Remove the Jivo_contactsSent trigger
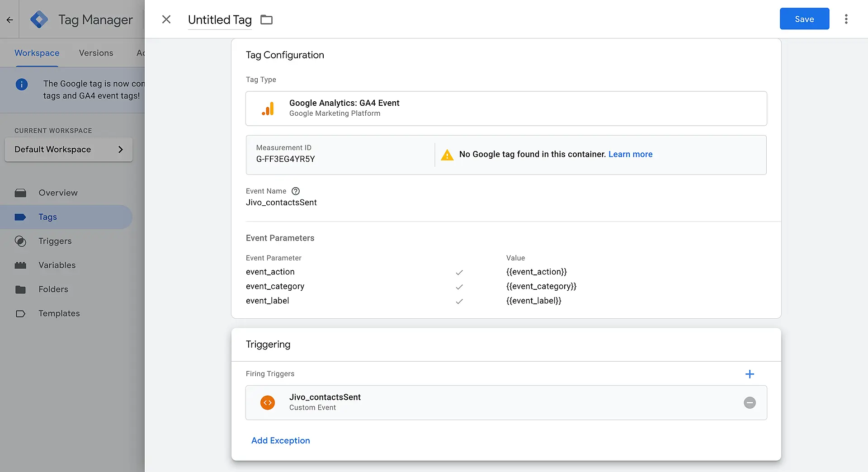The height and width of the screenshot is (472, 868). coord(750,402)
